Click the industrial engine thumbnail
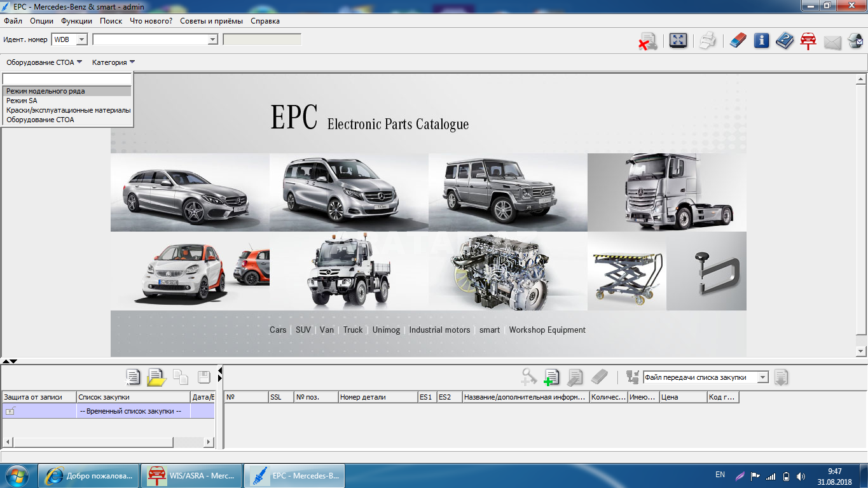Image resolution: width=868 pixels, height=488 pixels. 508,271
